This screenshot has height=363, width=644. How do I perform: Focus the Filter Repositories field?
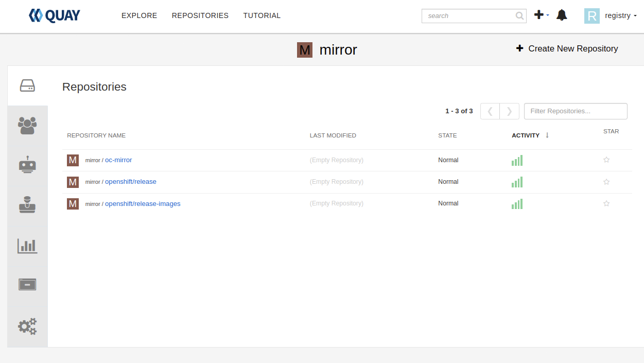point(576,111)
